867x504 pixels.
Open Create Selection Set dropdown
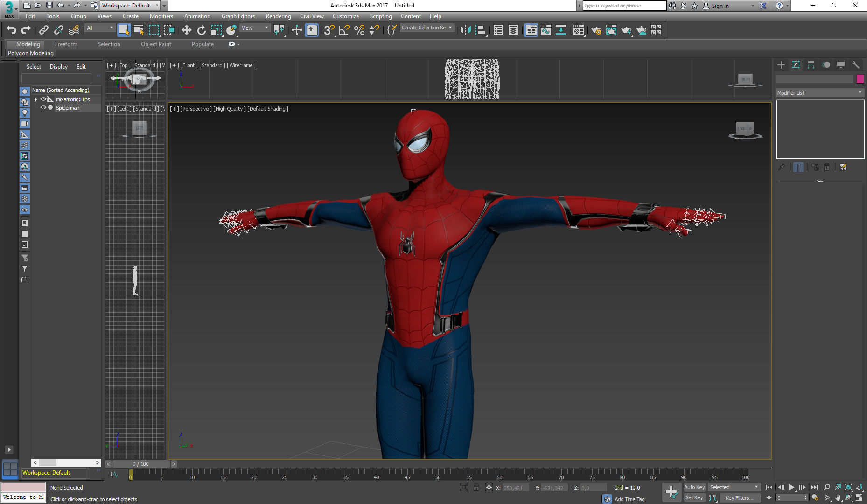(427, 28)
